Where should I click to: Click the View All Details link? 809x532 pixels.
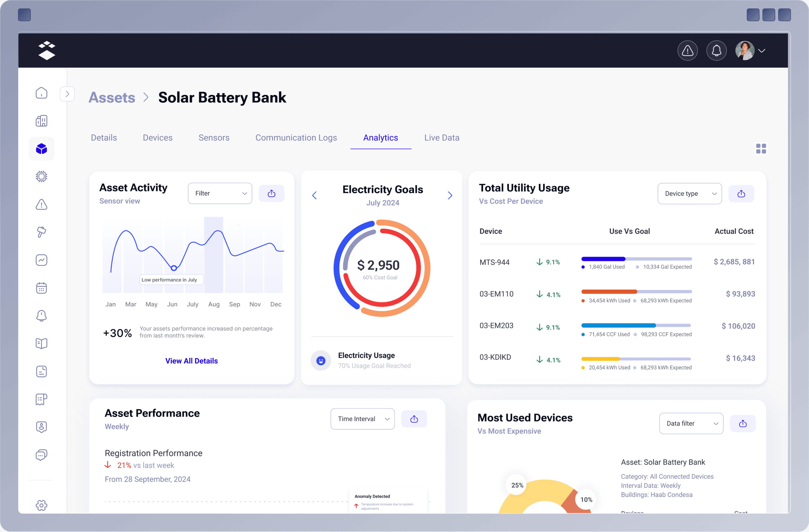click(191, 360)
